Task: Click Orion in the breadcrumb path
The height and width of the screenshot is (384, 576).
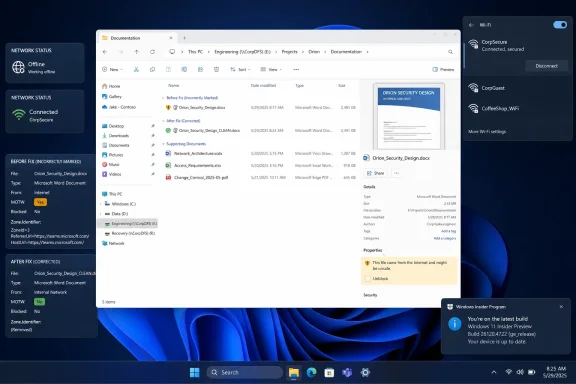Action: 314,52
